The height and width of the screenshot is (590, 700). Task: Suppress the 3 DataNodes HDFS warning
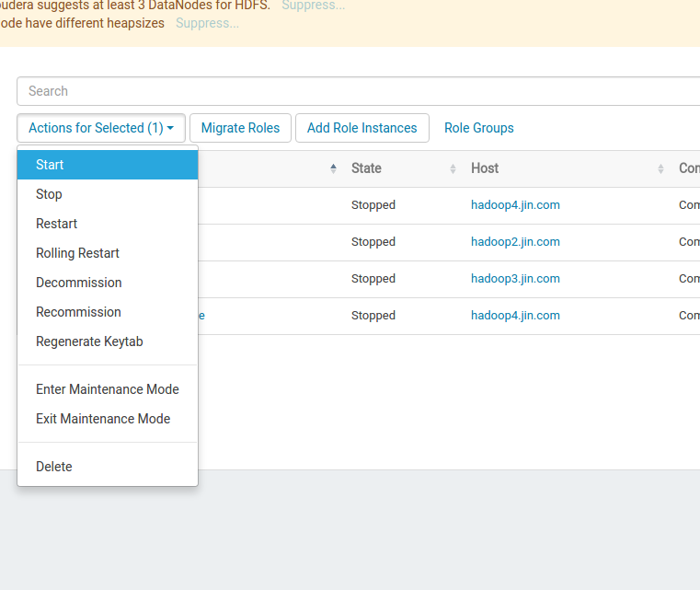[314, 6]
